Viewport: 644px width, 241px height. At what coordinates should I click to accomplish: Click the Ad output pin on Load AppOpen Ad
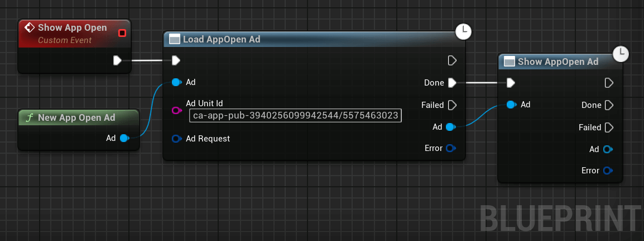pyautogui.click(x=450, y=127)
